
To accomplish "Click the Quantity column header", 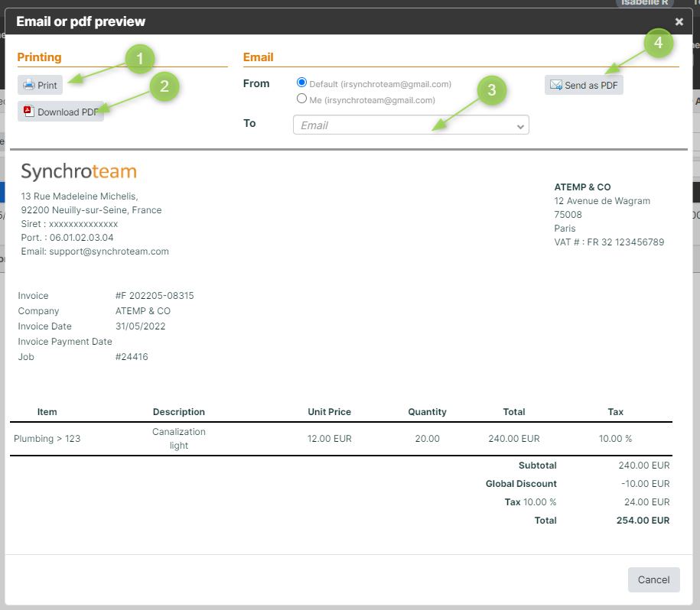I will pos(427,412).
